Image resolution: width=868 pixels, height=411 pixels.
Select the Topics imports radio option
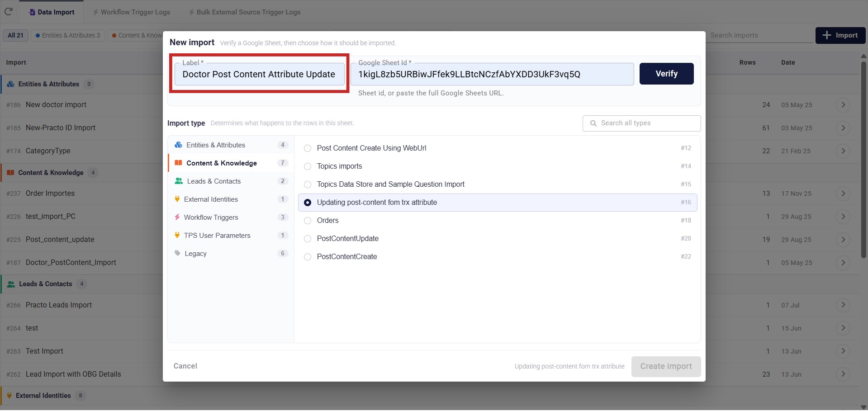click(308, 166)
